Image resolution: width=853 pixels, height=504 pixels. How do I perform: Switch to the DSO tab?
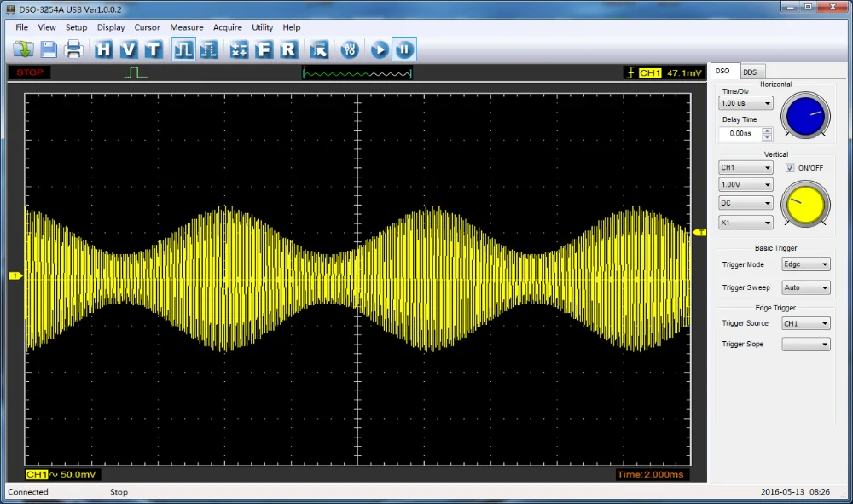(x=725, y=72)
